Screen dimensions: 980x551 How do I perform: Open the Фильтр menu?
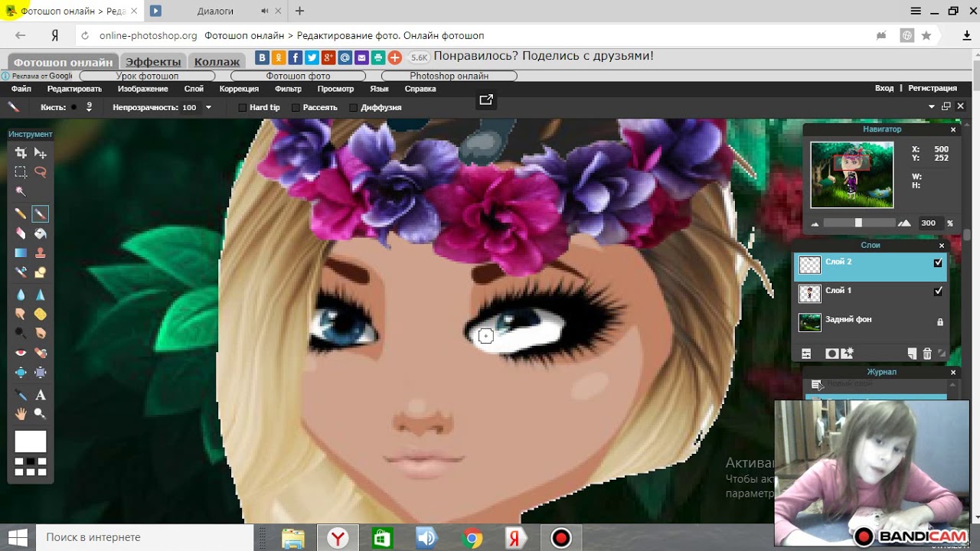tap(288, 89)
